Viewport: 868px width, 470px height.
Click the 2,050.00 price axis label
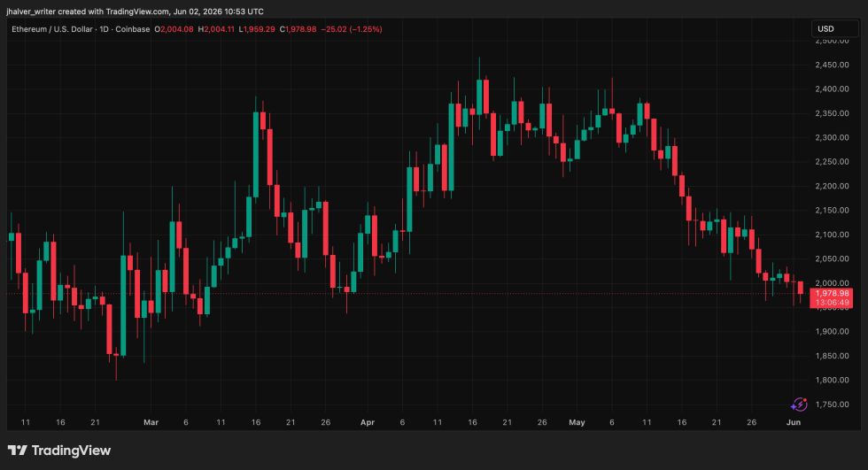pos(832,258)
